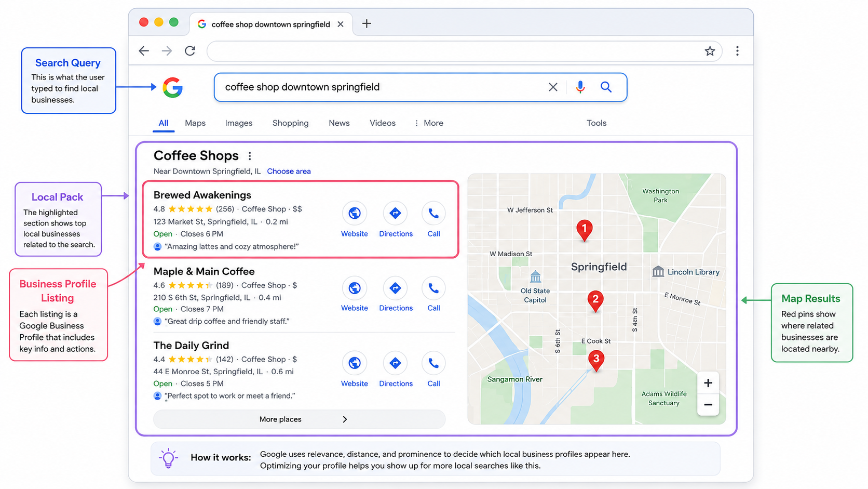Click the browser address bar
Image resolution: width=868 pixels, height=489 pixels.
pyautogui.click(x=464, y=51)
